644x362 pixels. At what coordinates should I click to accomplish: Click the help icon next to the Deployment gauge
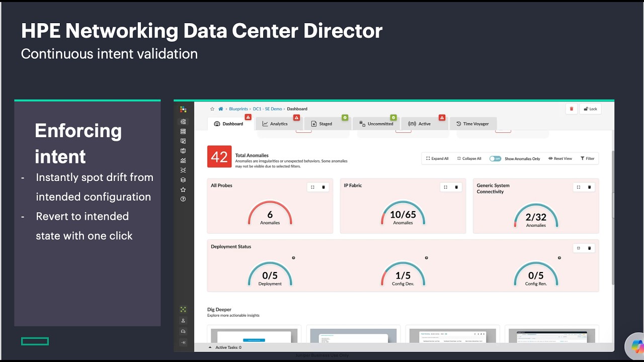293,258
